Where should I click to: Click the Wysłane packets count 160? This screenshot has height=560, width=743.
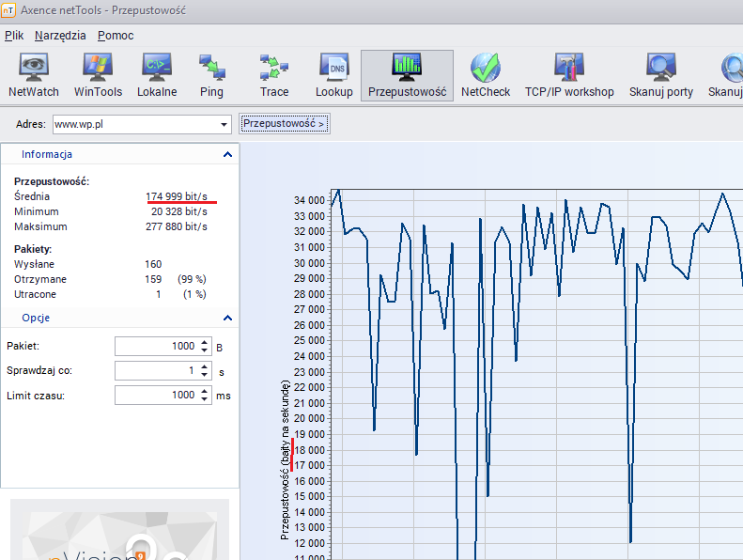coord(153,264)
